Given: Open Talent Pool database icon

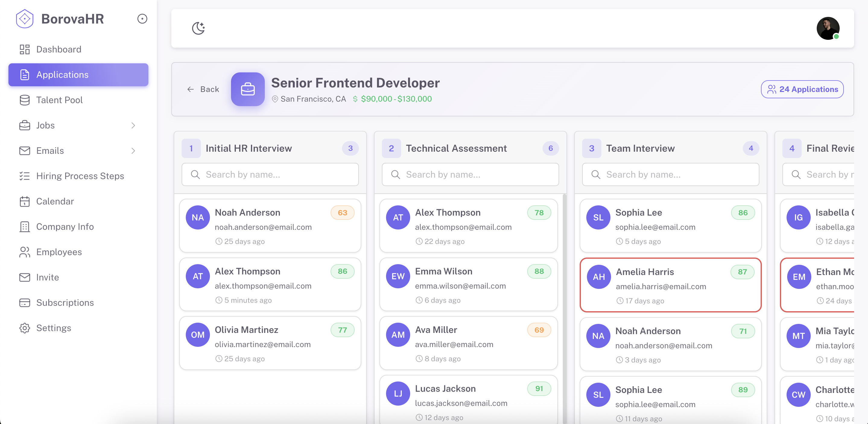Looking at the screenshot, I should click(x=25, y=100).
